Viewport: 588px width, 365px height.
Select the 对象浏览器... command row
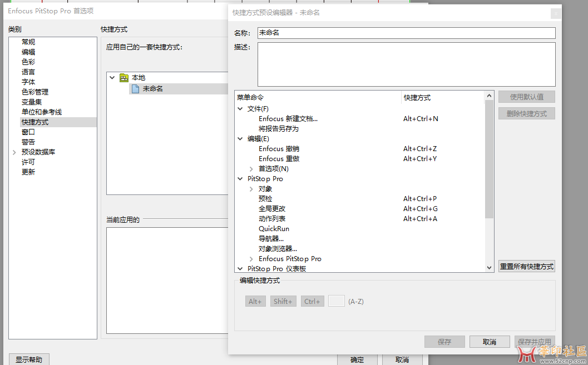point(278,248)
